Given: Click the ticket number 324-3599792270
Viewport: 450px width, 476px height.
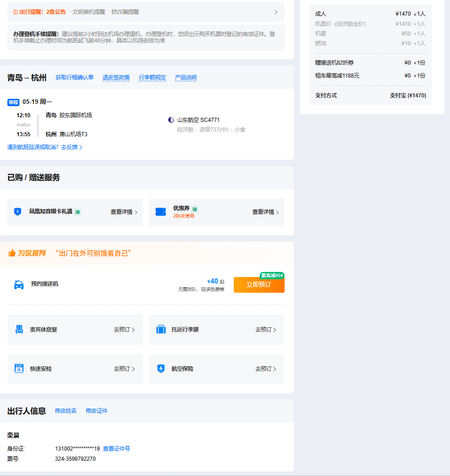Looking at the screenshot, I should [75, 459].
